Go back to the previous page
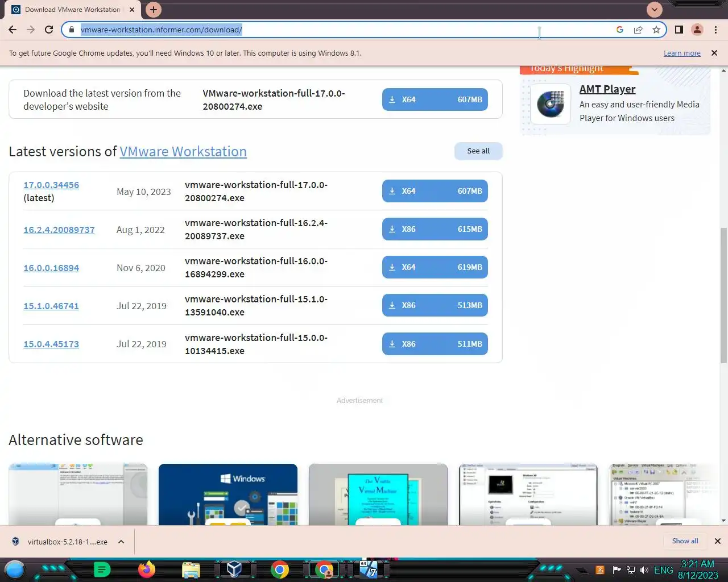The width and height of the screenshot is (728, 582). 13,30
